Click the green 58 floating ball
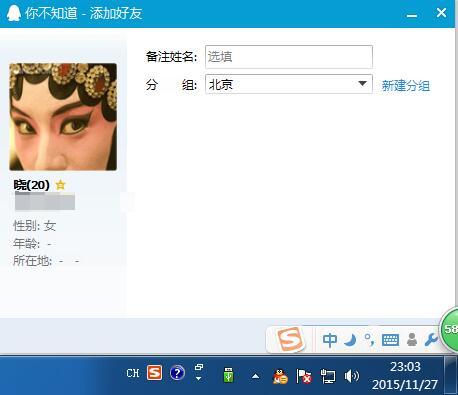 [449, 329]
